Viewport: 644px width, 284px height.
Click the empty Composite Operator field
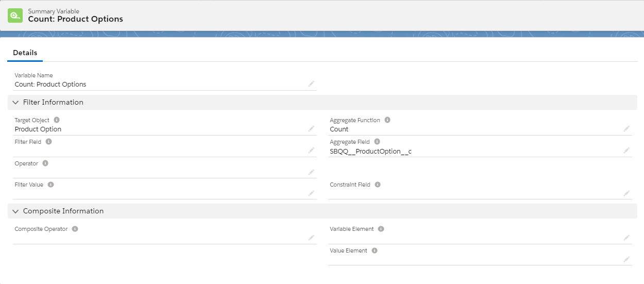click(x=160, y=238)
